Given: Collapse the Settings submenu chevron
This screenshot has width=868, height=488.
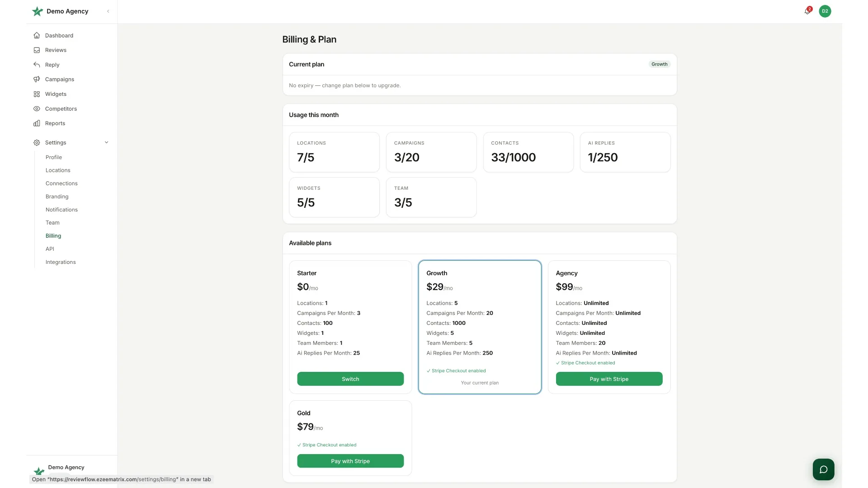Looking at the screenshot, I should pos(107,143).
